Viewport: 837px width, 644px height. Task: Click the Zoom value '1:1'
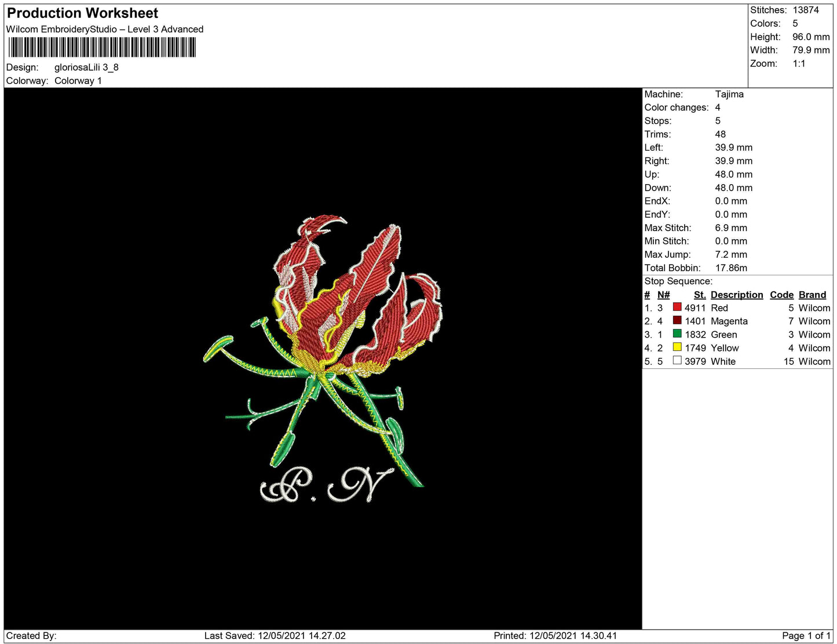click(x=799, y=63)
